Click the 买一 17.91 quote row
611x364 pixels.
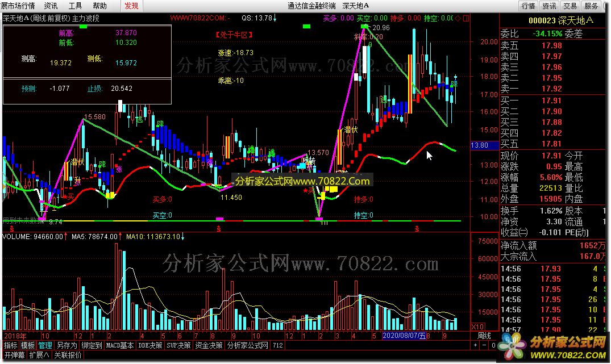click(554, 101)
